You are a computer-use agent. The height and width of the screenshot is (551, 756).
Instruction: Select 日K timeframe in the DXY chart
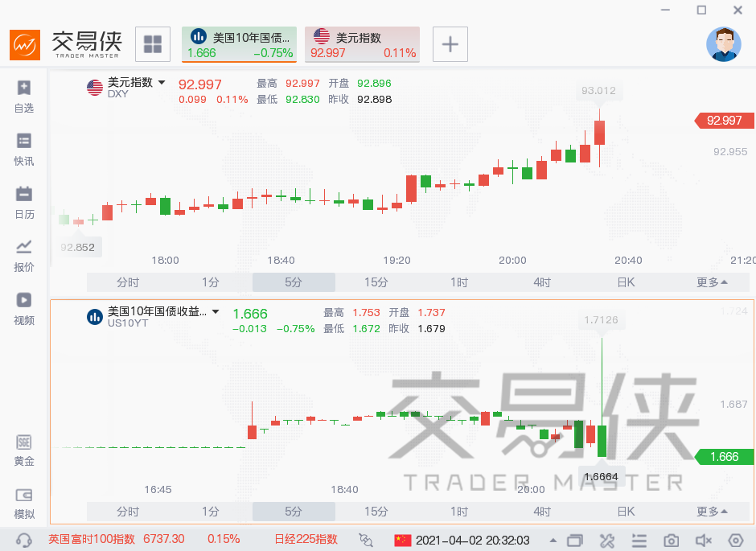[x=626, y=282]
